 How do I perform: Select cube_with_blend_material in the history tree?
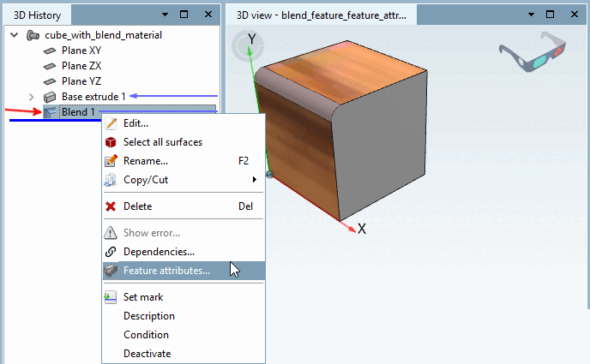(x=103, y=35)
